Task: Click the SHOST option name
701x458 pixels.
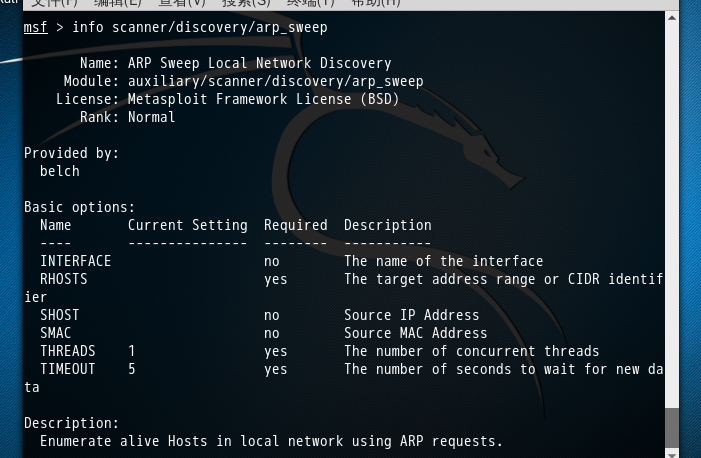Action: point(59,315)
